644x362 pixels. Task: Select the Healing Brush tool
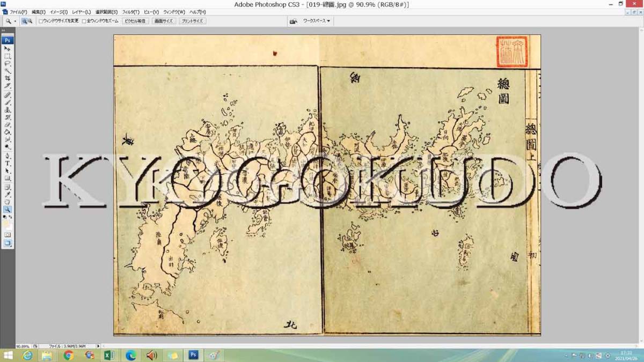point(8,95)
